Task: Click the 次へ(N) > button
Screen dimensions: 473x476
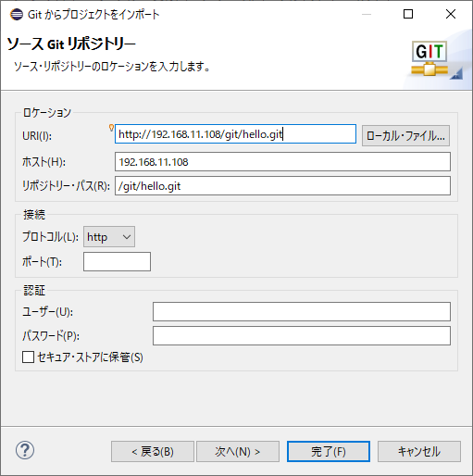Action: click(238, 452)
